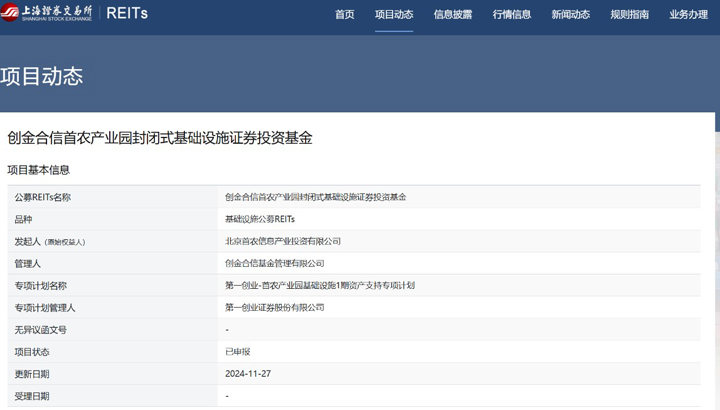720x410 pixels.
Task: Go to the 首页 home tab
Action: pyautogui.click(x=344, y=15)
